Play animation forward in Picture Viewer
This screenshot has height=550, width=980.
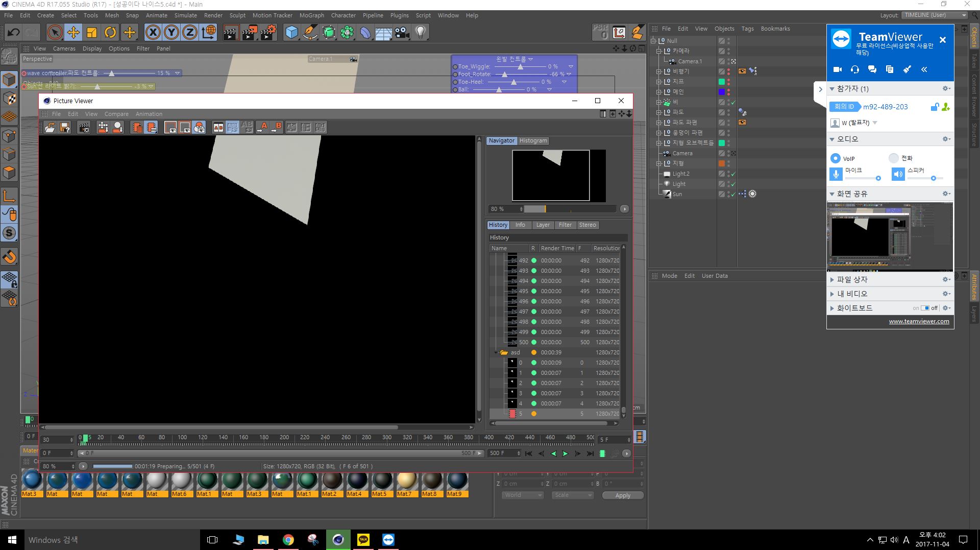click(566, 453)
